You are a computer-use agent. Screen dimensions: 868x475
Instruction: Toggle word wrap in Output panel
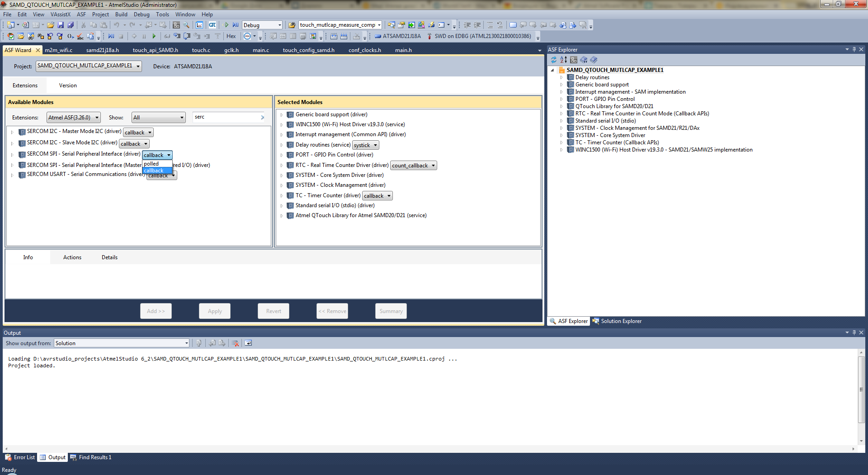[248, 343]
